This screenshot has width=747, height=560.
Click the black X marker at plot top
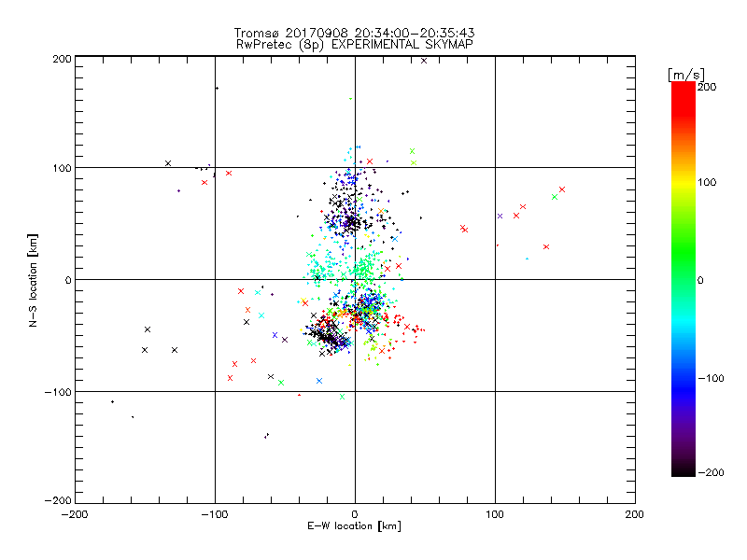click(424, 61)
